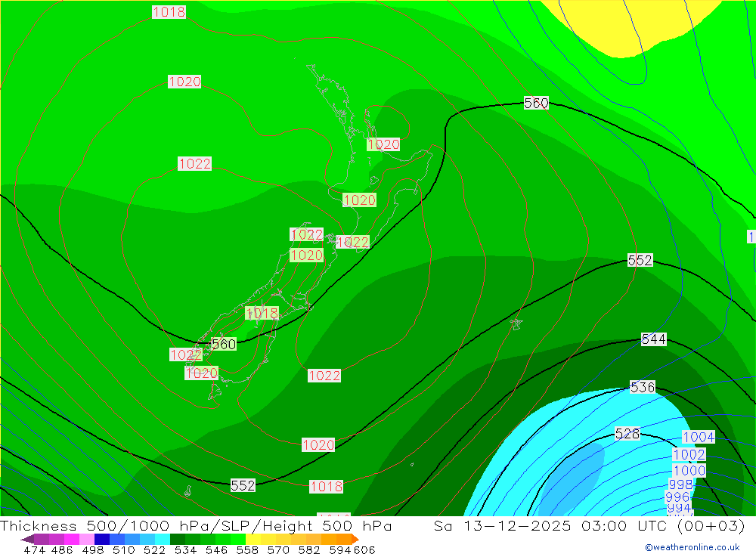Click the 552 contour label on the right side

pos(640,260)
